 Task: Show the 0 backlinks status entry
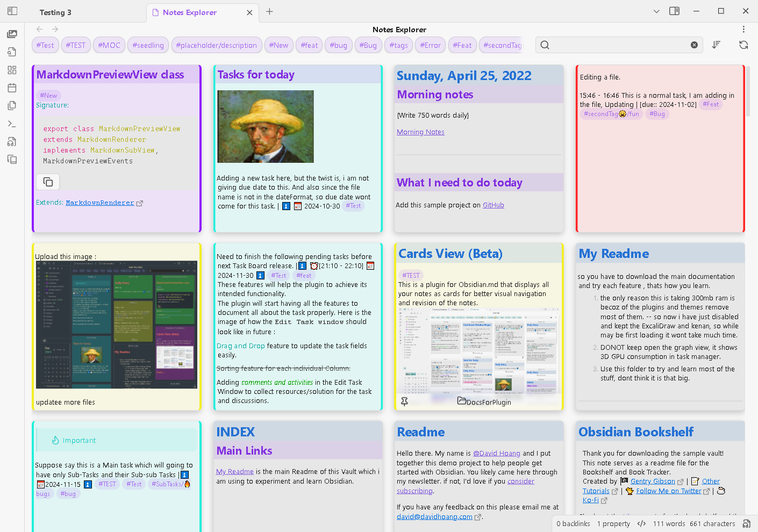click(x=573, y=524)
